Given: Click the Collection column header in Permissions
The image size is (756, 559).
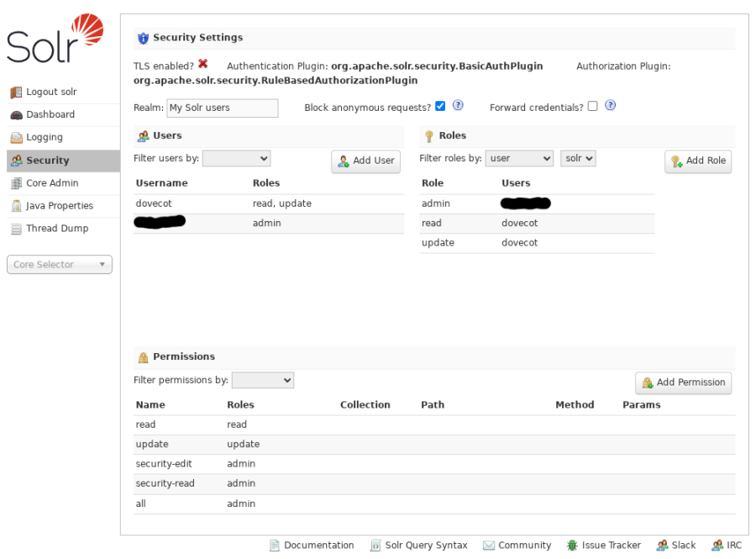Looking at the screenshot, I should [x=365, y=405].
